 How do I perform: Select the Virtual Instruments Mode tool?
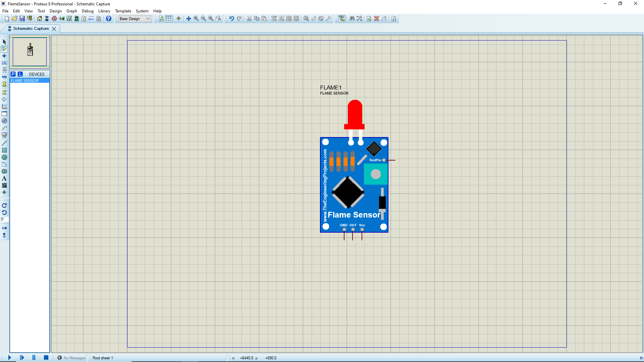[4, 135]
